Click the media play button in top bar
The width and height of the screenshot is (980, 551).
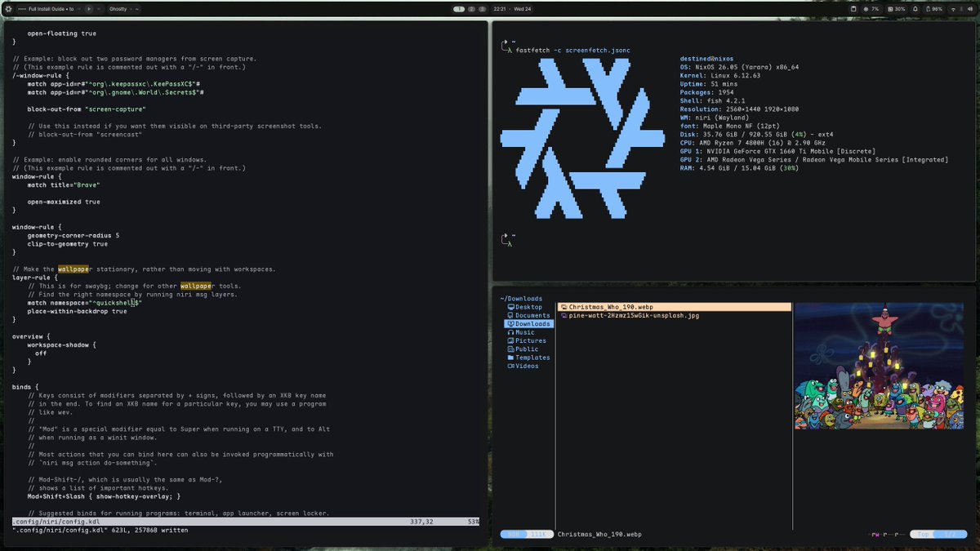(89, 9)
